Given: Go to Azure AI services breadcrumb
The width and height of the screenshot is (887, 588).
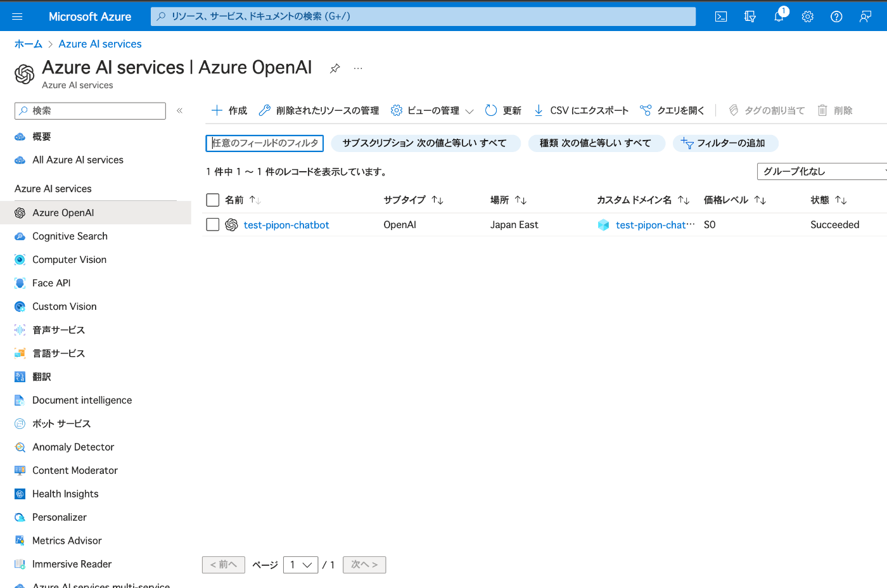Looking at the screenshot, I should coord(100,44).
